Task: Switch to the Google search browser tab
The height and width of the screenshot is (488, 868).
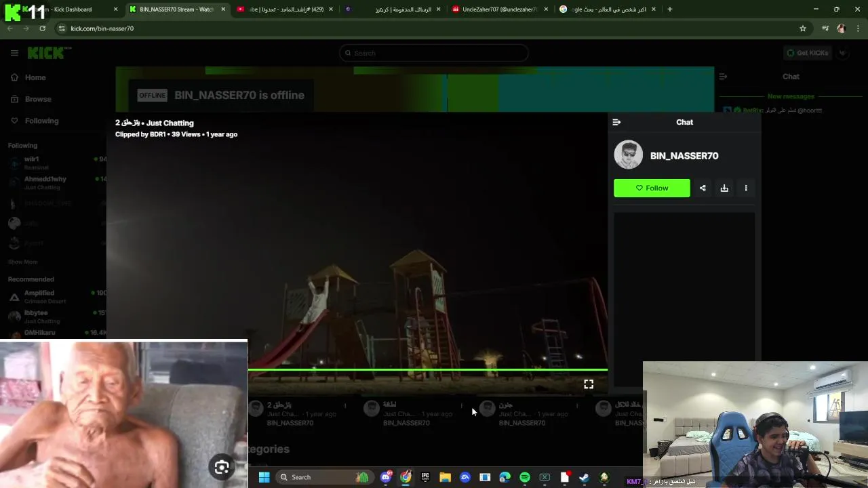Action: (608, 9)
